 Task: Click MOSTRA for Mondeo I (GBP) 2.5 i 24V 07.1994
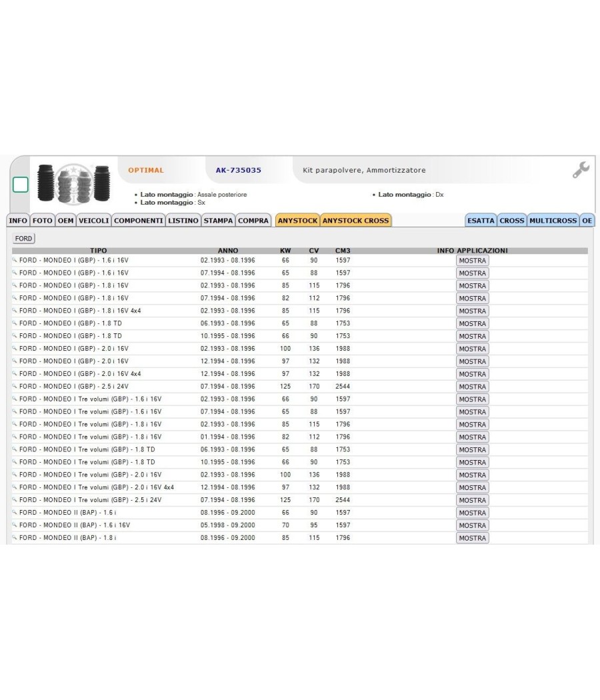[472, 387]
